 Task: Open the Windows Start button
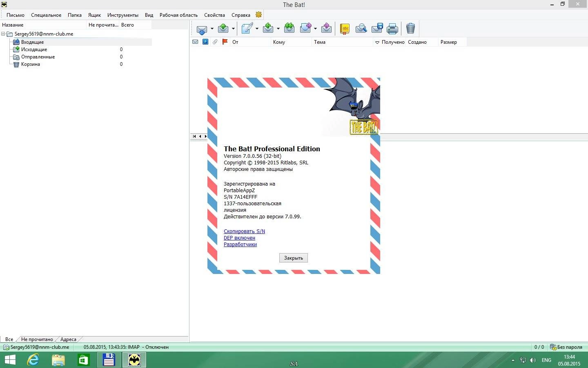[10, 360]
